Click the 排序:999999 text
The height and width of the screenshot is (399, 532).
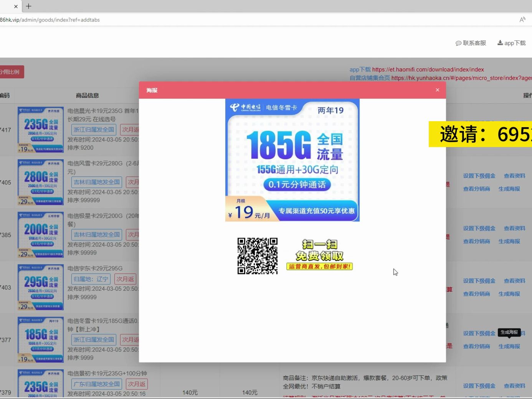pos(84,200)
